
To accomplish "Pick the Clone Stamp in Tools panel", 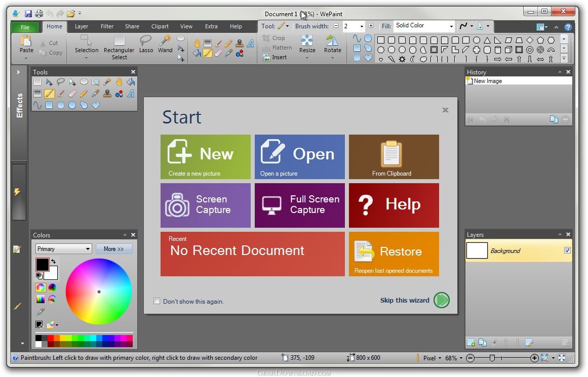I will coord(107,94).
